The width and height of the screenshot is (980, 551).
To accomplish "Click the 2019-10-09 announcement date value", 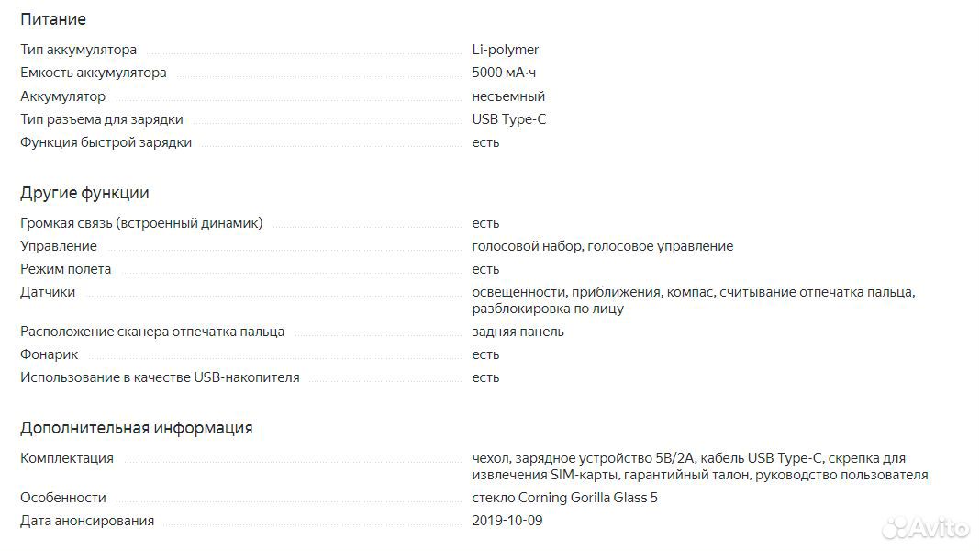I will coord(507,521).
